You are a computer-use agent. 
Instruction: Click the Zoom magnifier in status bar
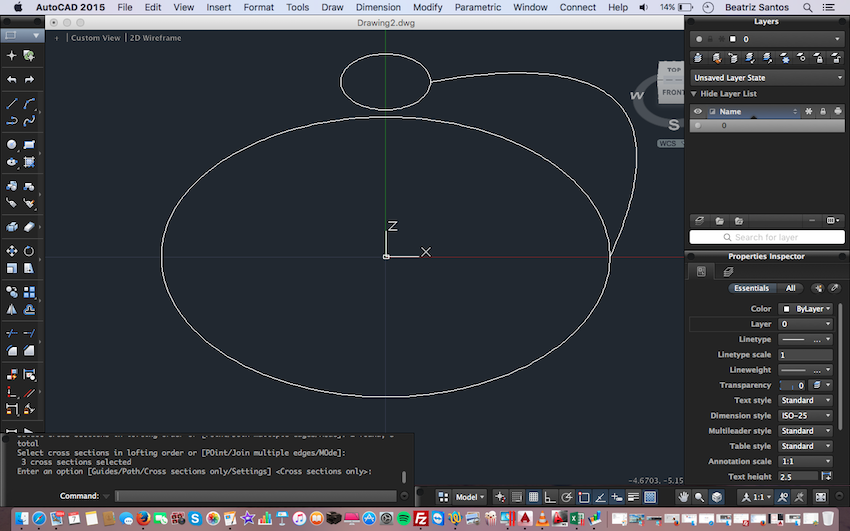pyautogui.click(x=699, y=497)
